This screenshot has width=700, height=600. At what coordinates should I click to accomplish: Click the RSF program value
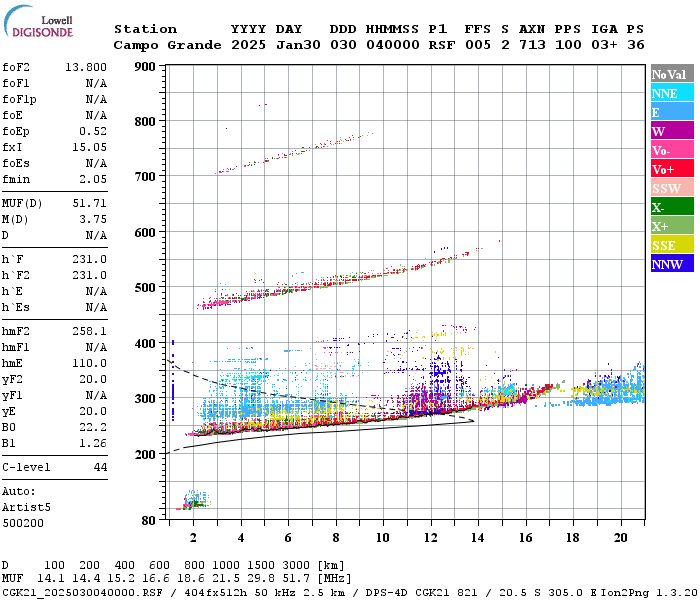(x=442, y=45)
